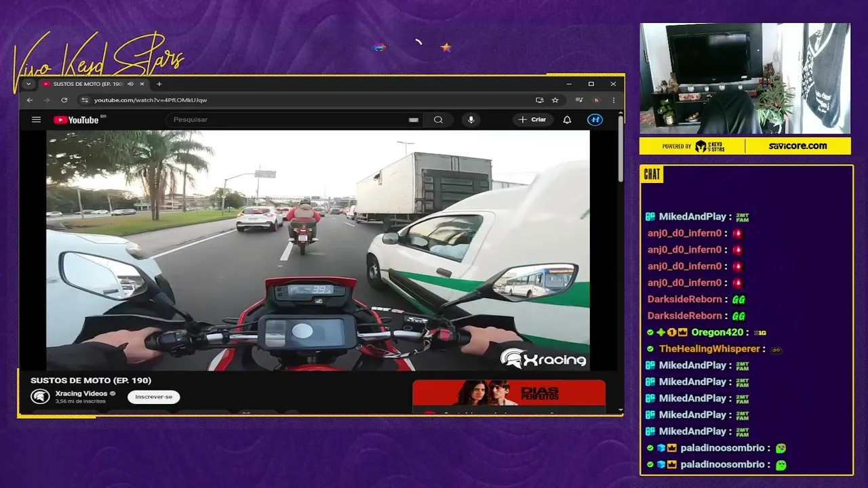This screenshot has height=488, width=868.
Task: Start voice search with microphone
Action: (471, 120)
